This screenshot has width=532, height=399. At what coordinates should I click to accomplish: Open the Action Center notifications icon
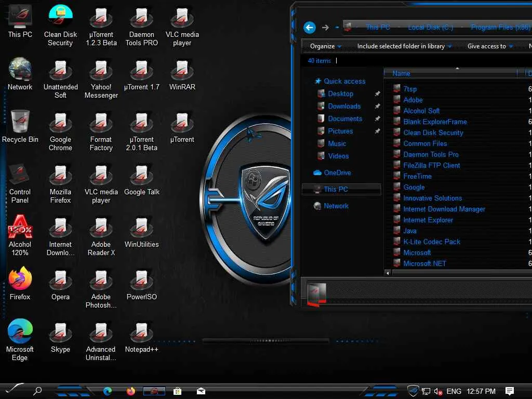pos(510,391)
